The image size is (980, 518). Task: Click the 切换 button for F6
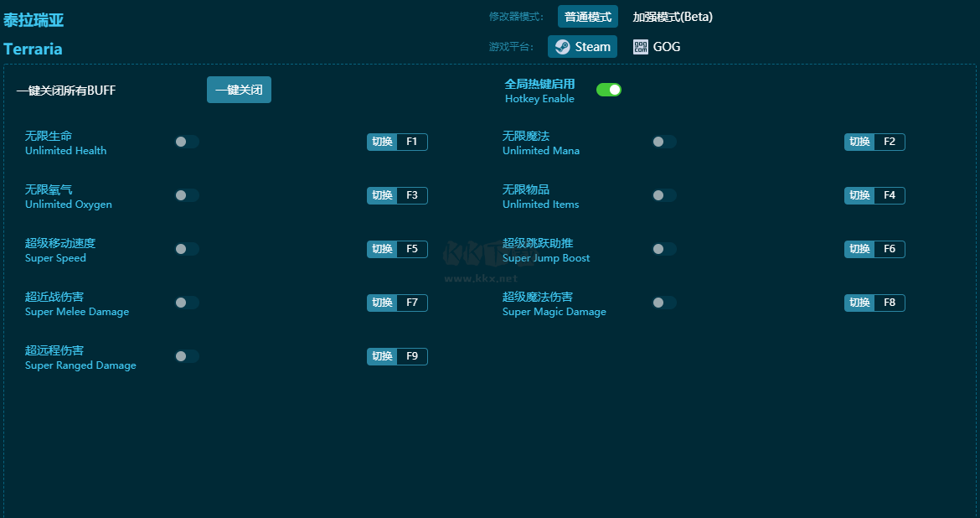(x=859, y=249)
